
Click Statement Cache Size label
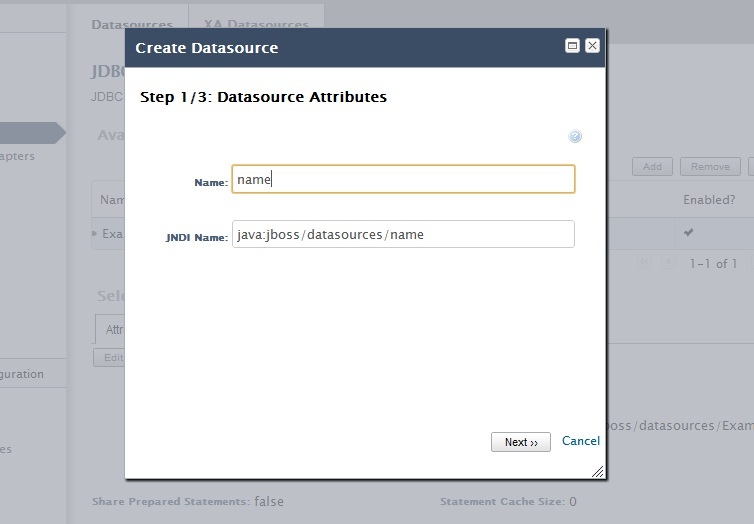pyautogui.click(x=502, y=502)
